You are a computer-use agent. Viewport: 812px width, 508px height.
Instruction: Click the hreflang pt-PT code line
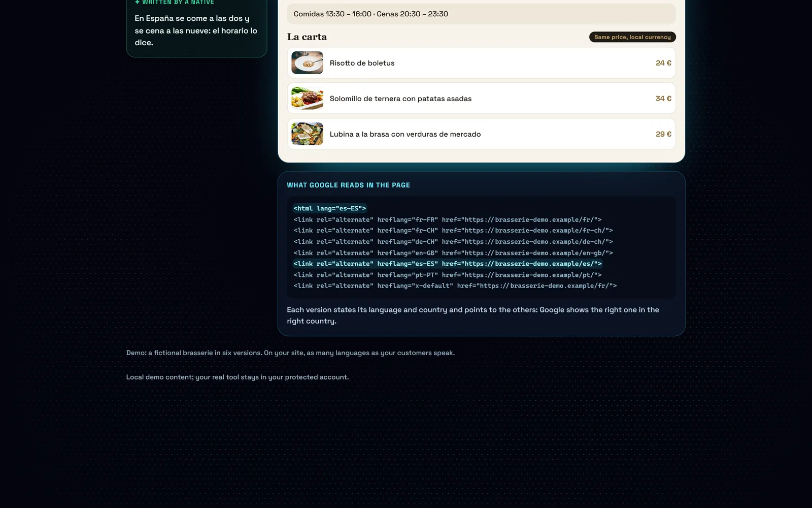(448, 275)
